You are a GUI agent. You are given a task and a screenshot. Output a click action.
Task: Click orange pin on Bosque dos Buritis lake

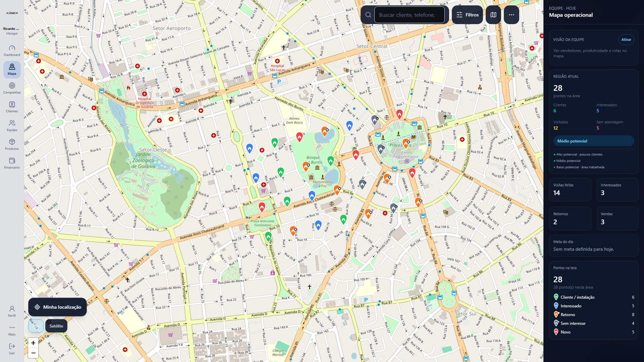pos(325,131)
